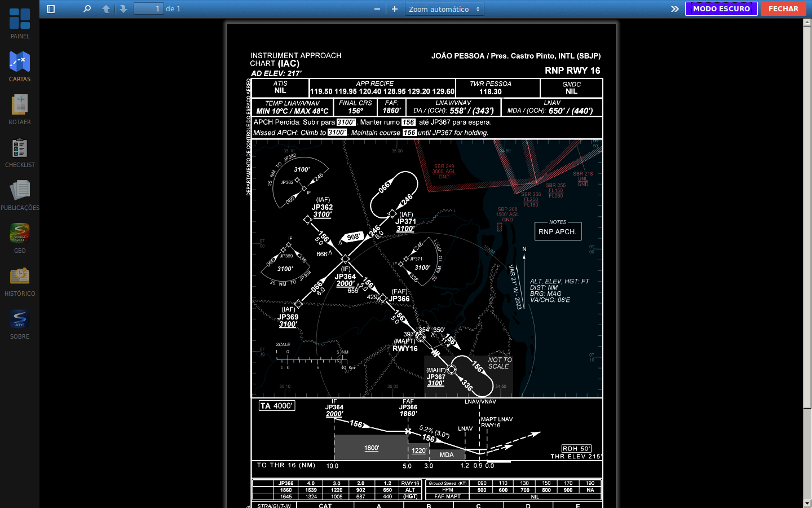Click the vertical scrollbar thumb
The image size is (812, 508).
pyautogui.click(x=807, y=217)
